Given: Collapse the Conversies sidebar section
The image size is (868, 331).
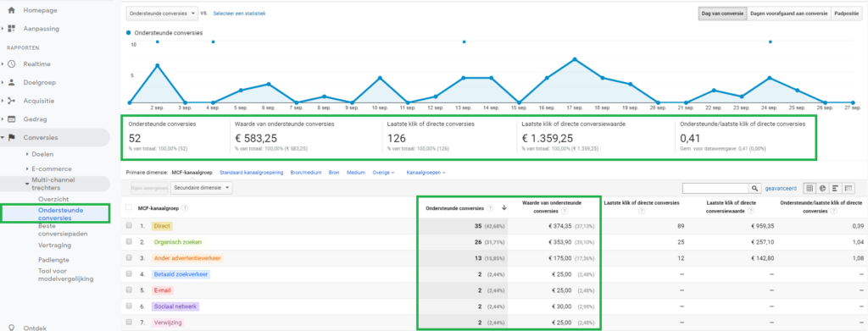Looking at the screenshot, I should pyautogui.click(x=3, y=137).
